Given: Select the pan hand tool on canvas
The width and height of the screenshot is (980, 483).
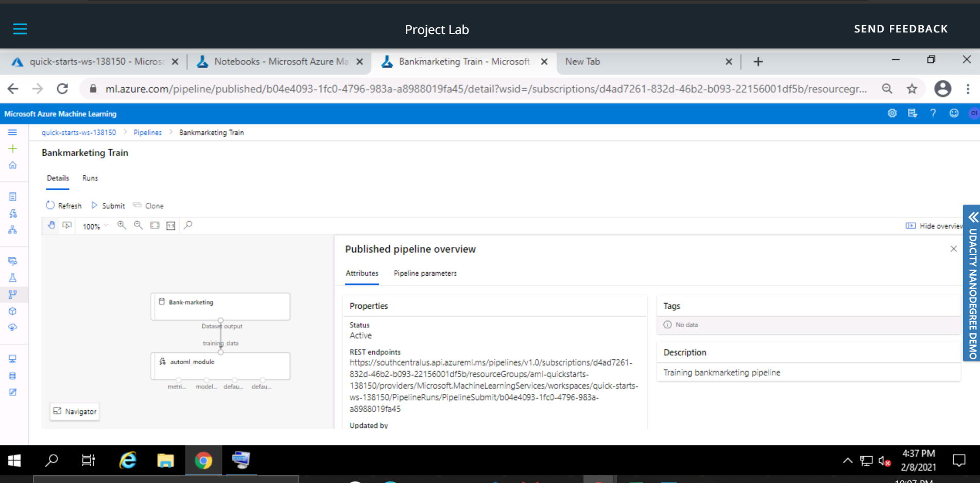Looking at the screenshot, I should coord(51,225).
